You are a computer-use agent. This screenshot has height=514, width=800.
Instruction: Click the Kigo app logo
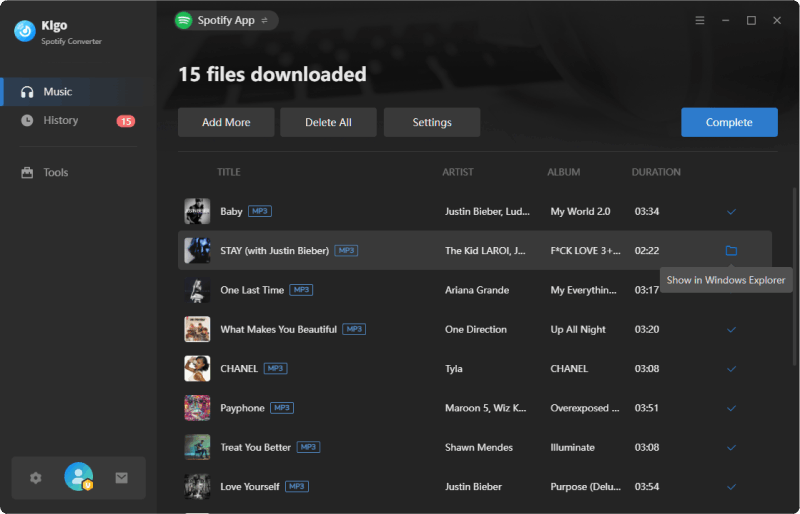pyautogui.click(x=24, y=31)
